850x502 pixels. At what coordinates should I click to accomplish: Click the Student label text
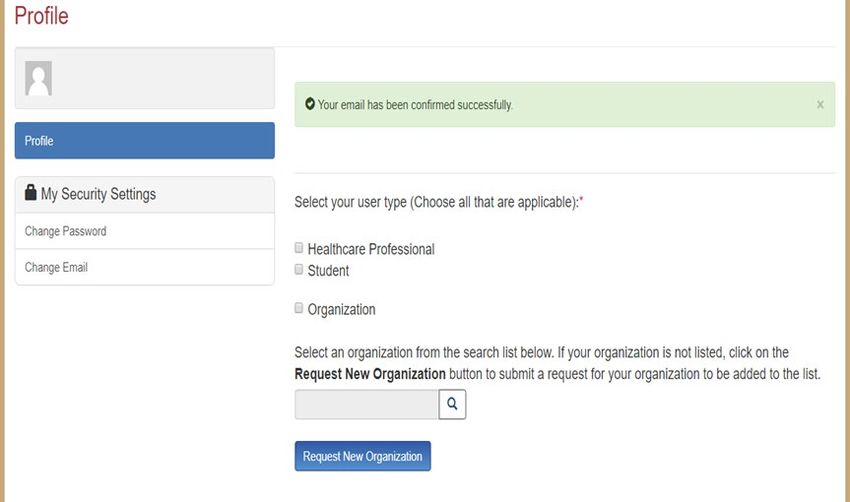pyautogui.click(x=328, y=271)
